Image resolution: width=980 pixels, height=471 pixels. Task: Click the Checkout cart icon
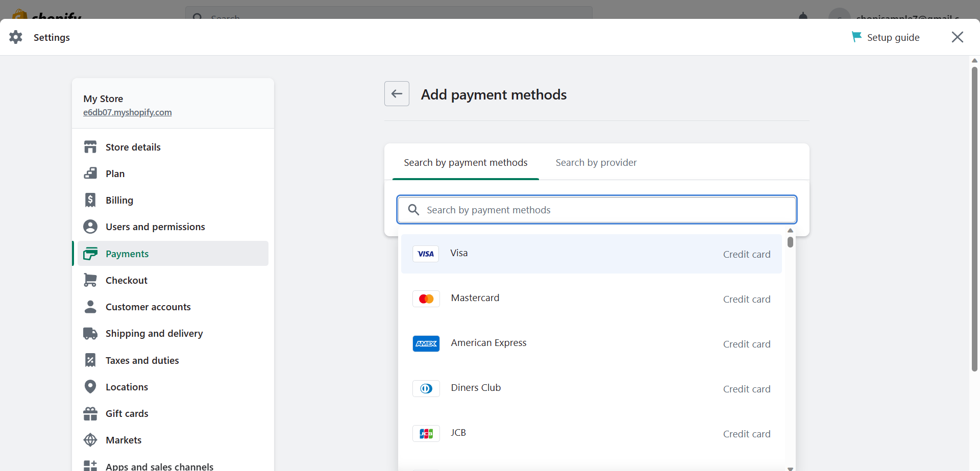(90, 280)
